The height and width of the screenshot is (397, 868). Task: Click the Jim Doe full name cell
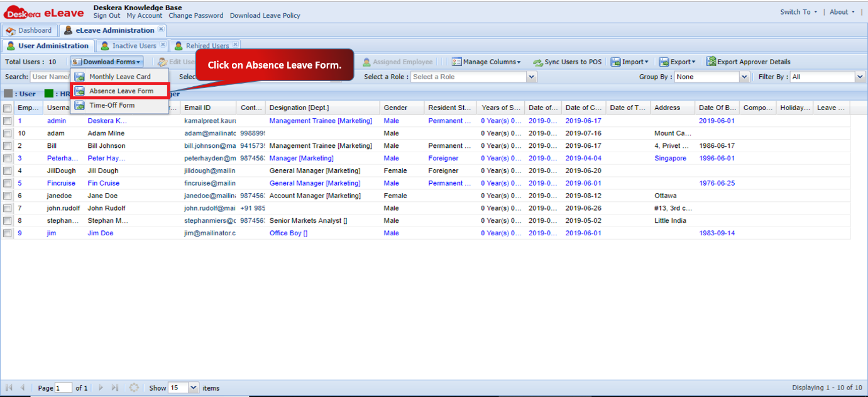point(101,233)
